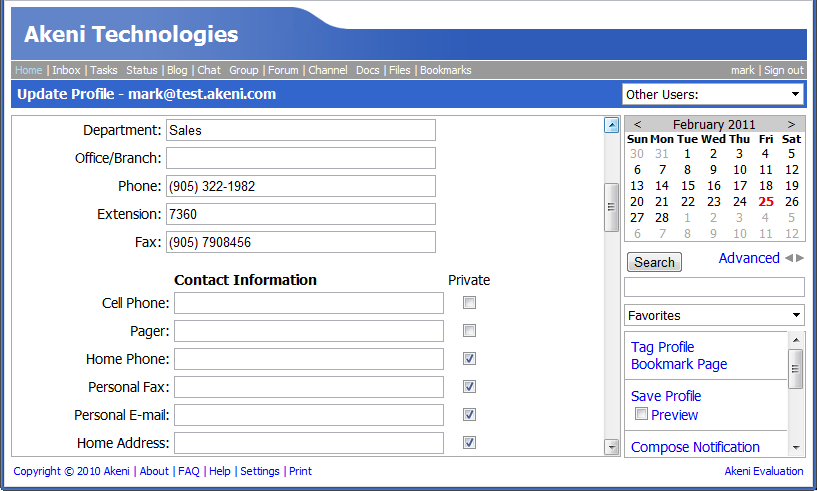
Task: Go to previous month in calendar
Action: (638, 125)
